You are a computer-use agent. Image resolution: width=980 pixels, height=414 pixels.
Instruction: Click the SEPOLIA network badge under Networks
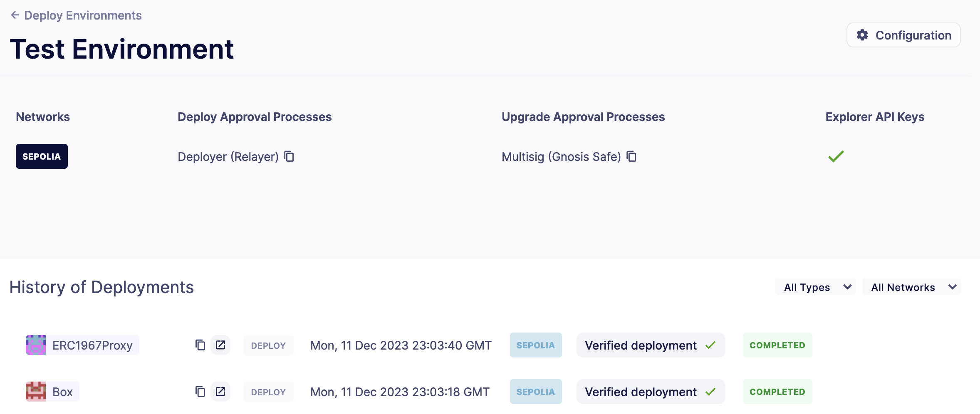(42, 156)
